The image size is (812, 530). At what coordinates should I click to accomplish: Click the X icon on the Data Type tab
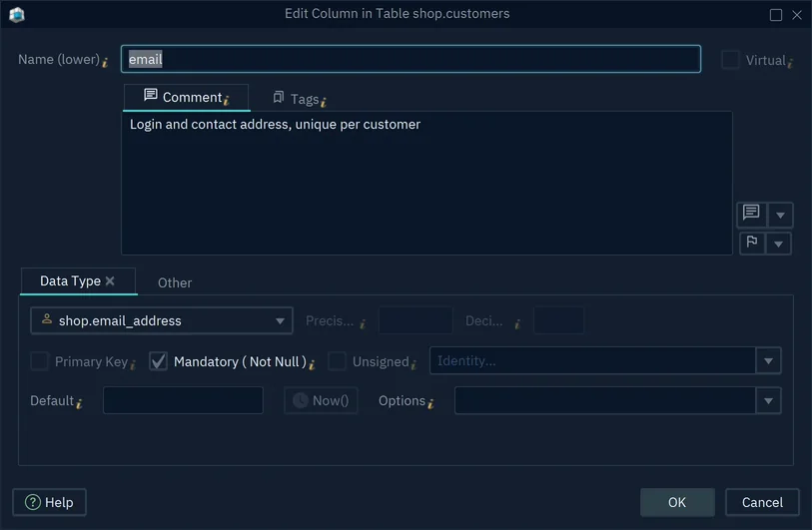110,280
